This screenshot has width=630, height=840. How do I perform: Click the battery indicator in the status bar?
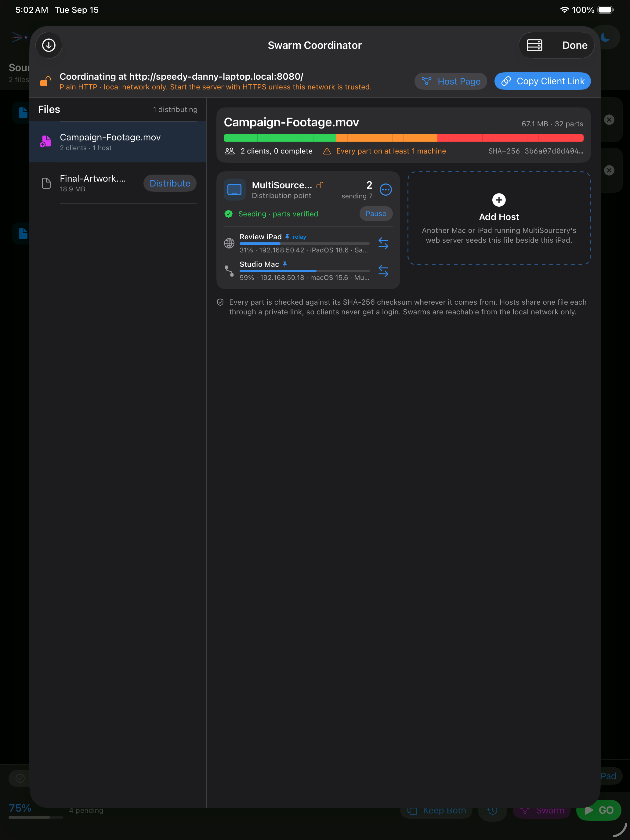(x=605, y=10)
